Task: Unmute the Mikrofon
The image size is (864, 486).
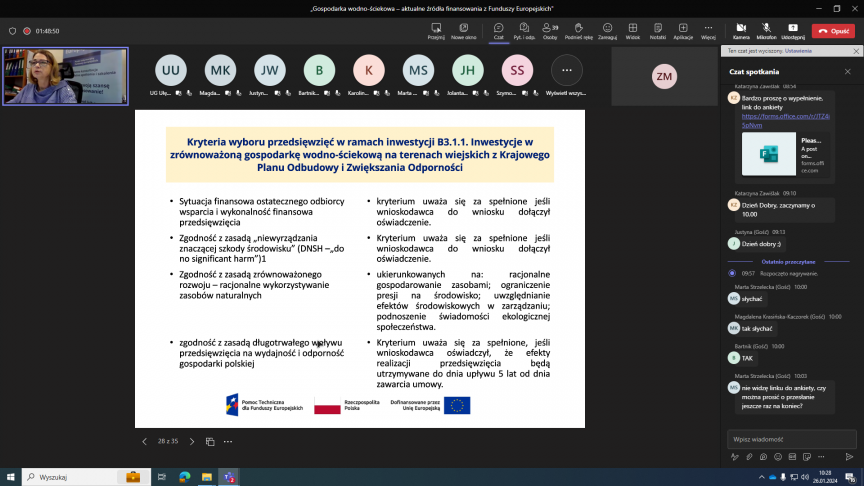Action: 766,31
